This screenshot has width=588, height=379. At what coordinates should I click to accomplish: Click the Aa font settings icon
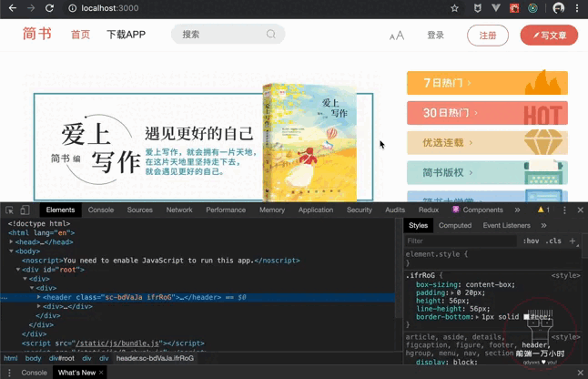(x=396, y=36)
